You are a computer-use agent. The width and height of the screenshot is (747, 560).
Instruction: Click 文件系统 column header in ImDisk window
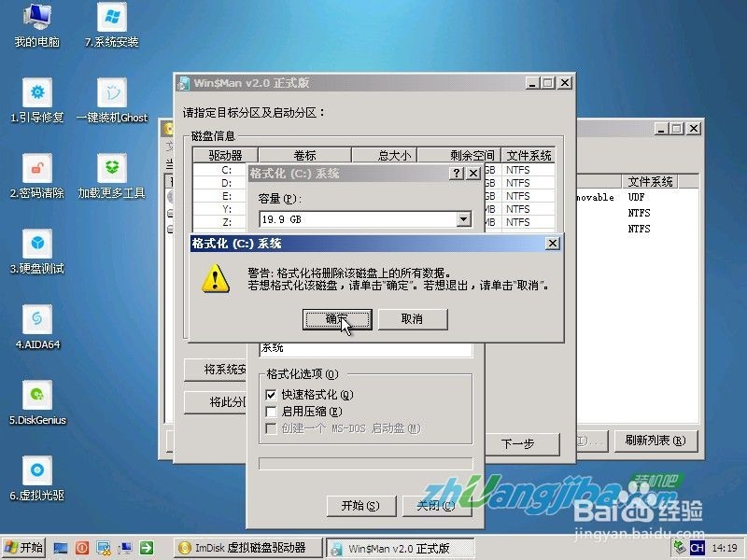[x=650, y=181]
